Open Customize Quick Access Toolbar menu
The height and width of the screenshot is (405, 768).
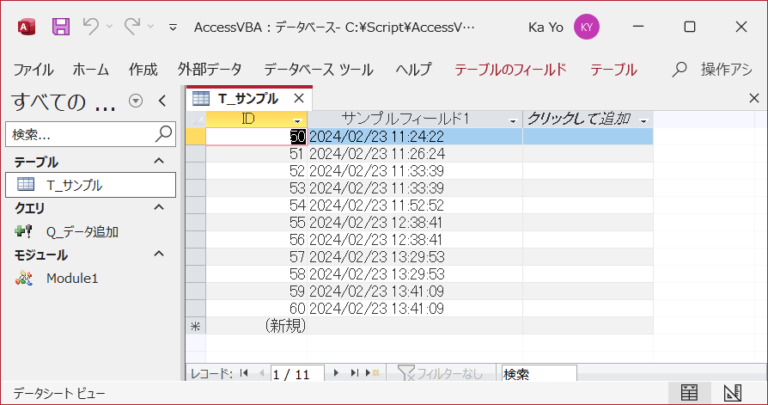173,27
